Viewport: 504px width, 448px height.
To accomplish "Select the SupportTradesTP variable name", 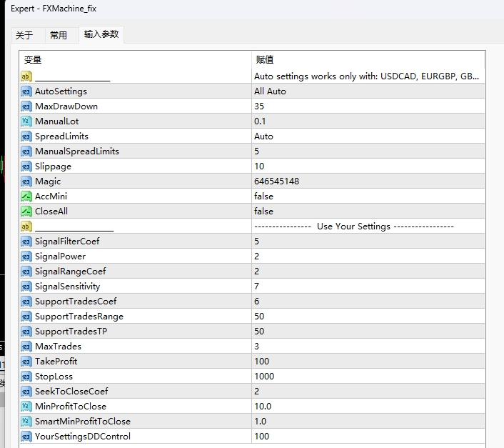I will 71,332.
